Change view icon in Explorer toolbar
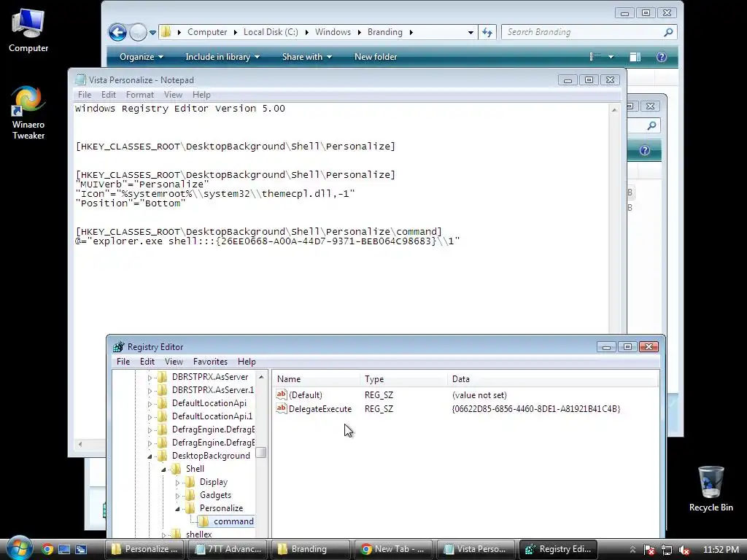Image resolution: width=747 pixels, height=560 pixels. pyautogui.click(x=594, y=57)
